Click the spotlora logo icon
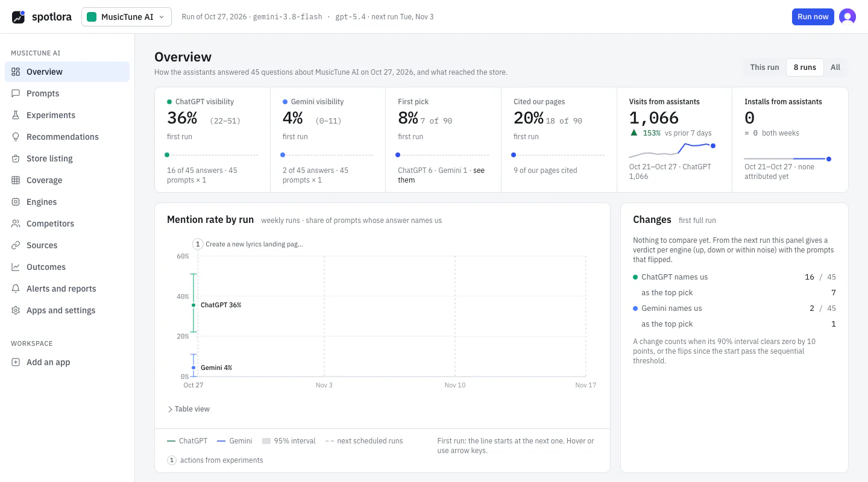Image resolution: width=868 pixels, height=482 pixels. (x=19, y=17)
